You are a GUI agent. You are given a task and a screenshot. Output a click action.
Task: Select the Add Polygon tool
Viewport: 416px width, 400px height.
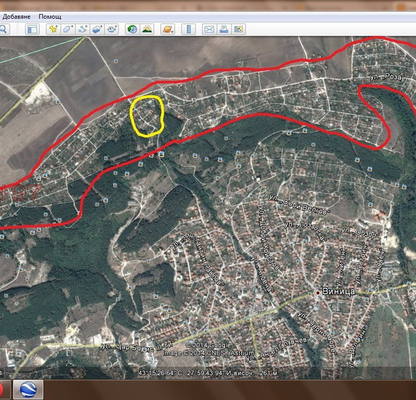pyautogui.click(x=68, y=29)
